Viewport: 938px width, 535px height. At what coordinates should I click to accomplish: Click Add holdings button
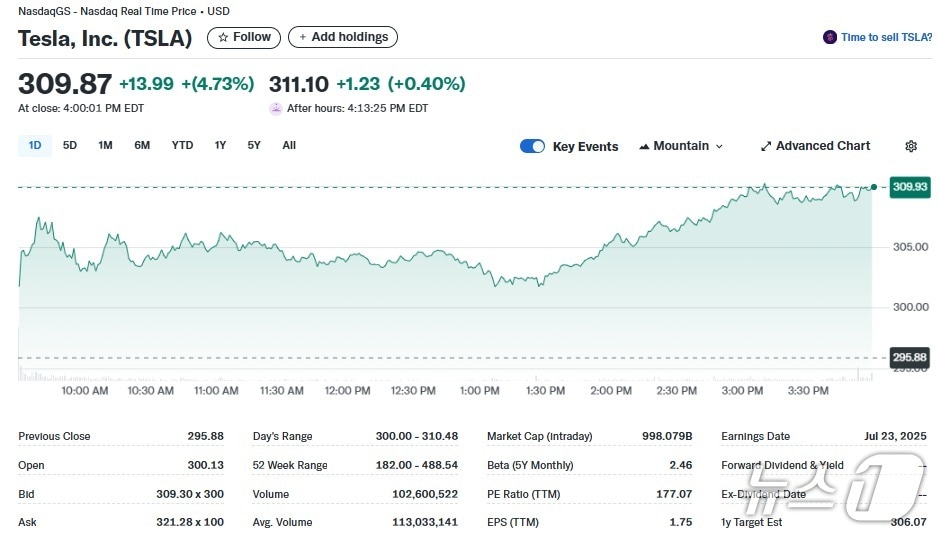(343, 37)
